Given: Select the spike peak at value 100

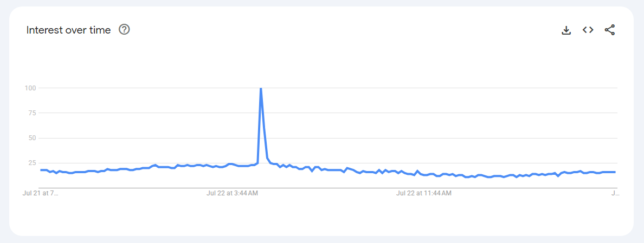Looking at the screenshot, I should 261,89.
